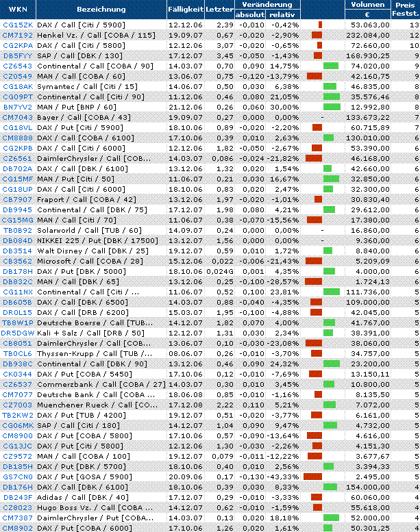Image resolution: width=420 pixels, height=532 pixels.
Task: Select 'NIKKEI 225 / Put [DBK / 17500]' description
Action: [x=97, y=240]
